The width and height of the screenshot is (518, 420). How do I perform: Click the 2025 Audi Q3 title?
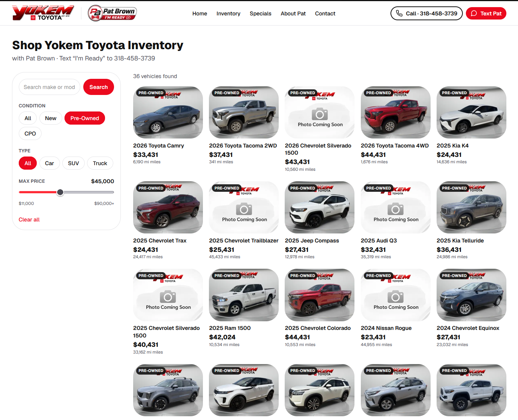[x=379, y=241]
